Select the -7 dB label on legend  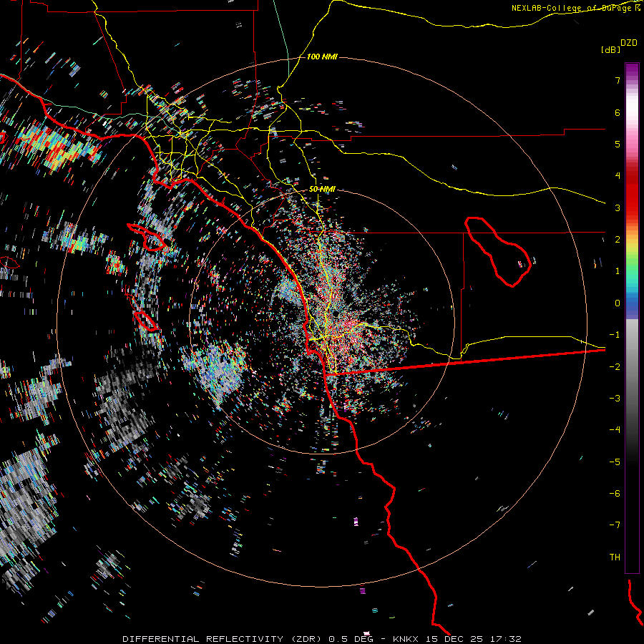click(x=615, y=525)
